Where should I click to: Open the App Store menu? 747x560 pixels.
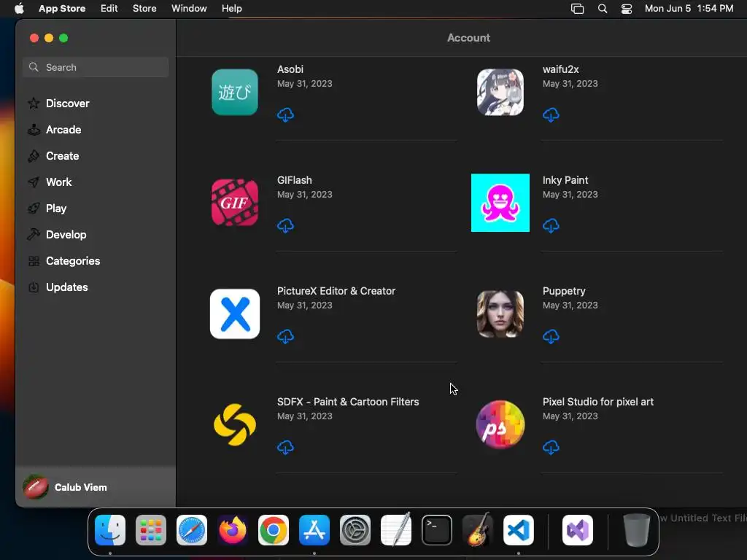click(x=62, y=8)
